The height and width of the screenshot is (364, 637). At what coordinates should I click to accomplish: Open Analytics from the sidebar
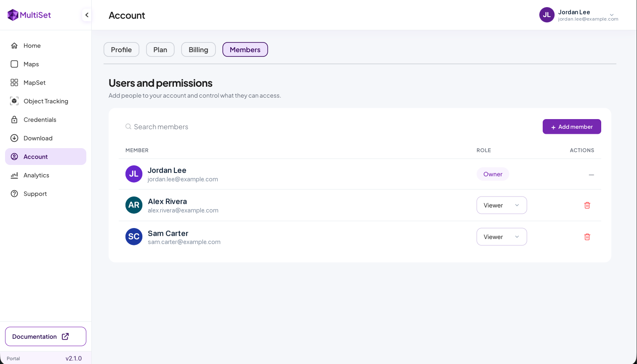click(x=45, y=175)
